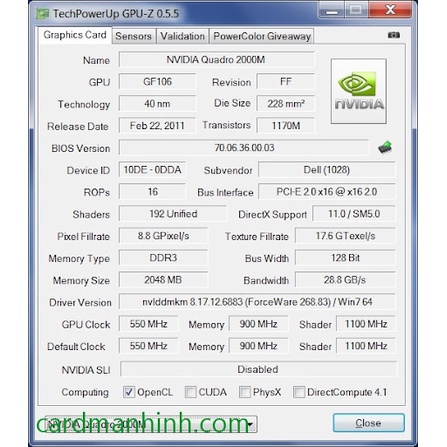
Task: Click the DirectX Support field 11.0 / SM5.0
Action: click(354, 214)
